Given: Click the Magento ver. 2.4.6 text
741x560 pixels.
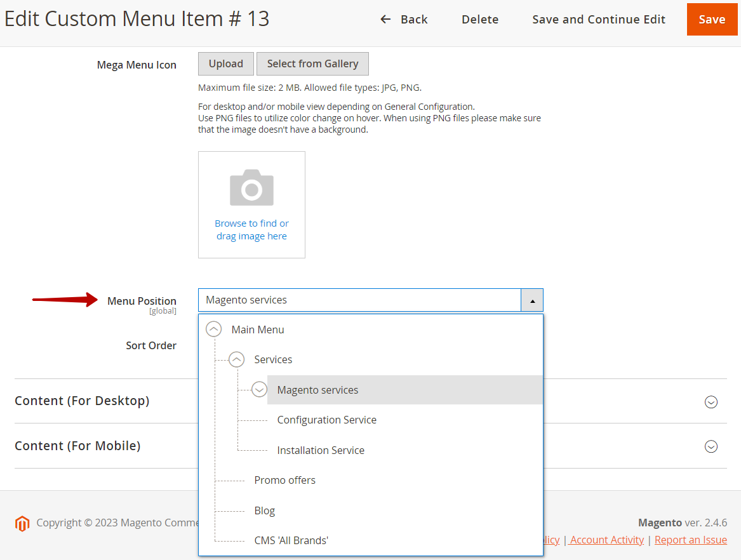Looking at the screenshot, I should [x=683, y=522].
